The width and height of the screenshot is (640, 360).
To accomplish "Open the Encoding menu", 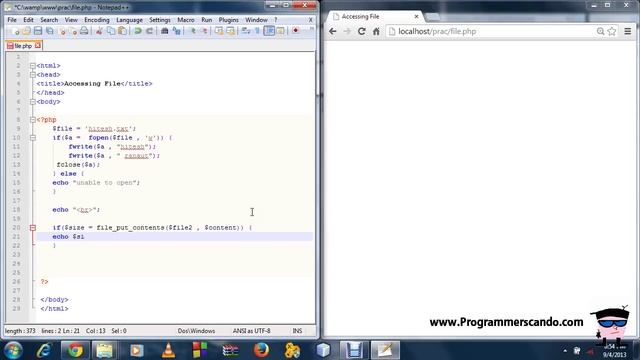I will [97, 20].
